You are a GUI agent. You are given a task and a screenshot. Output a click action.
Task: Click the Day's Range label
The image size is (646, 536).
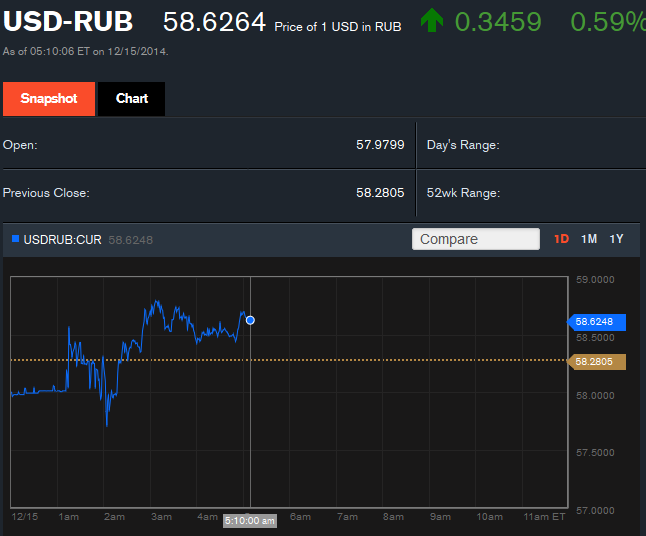click(x=463, y=145)
